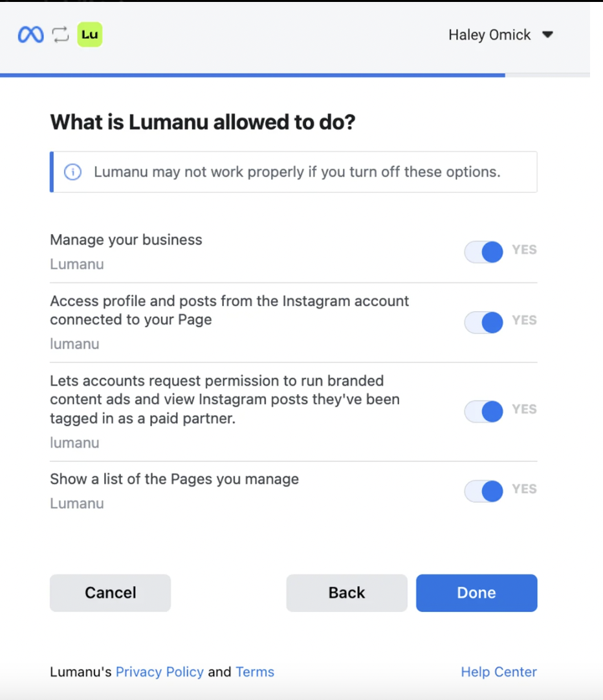Open the Terms link
The height and width of the screenshot is (700, 603).
coord(255,672)
